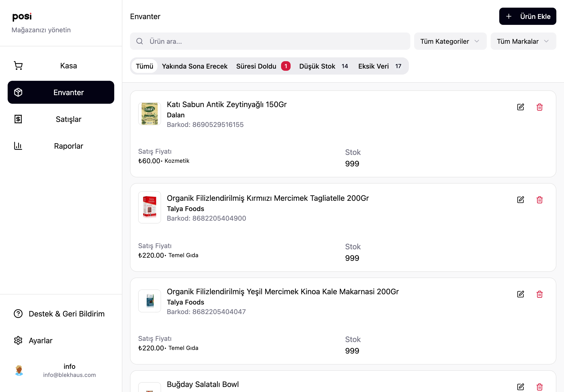Viewport: 564px width, 392px height.
Task: Click the Kasa shopping cart icon
Action: coord(18,65)
